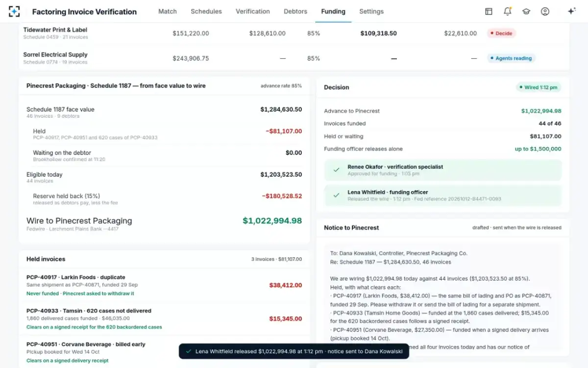The height and width of the screenshot is (368, 588).
Task: Open the Settings tab
Action: click(x=371, y=11)
